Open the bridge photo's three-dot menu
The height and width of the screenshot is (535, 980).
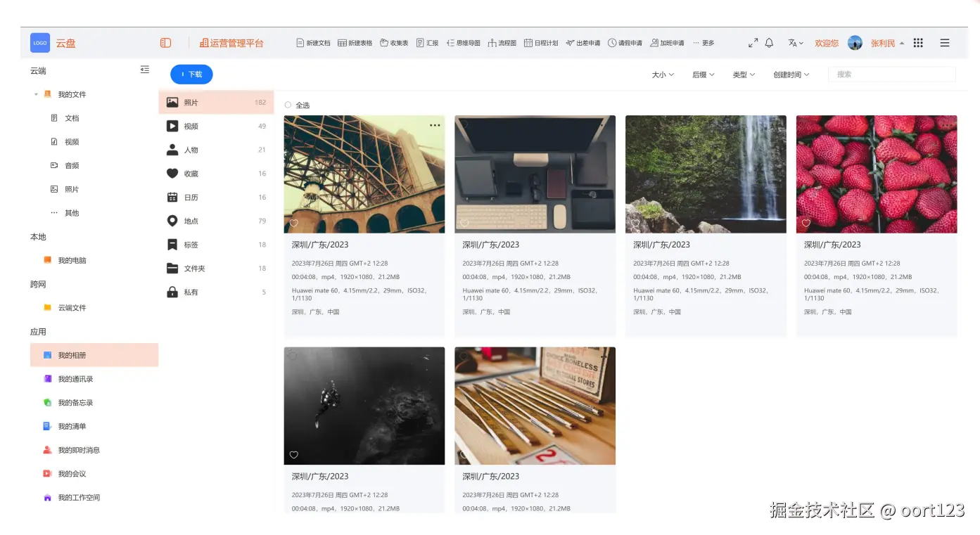pos(435,125)
